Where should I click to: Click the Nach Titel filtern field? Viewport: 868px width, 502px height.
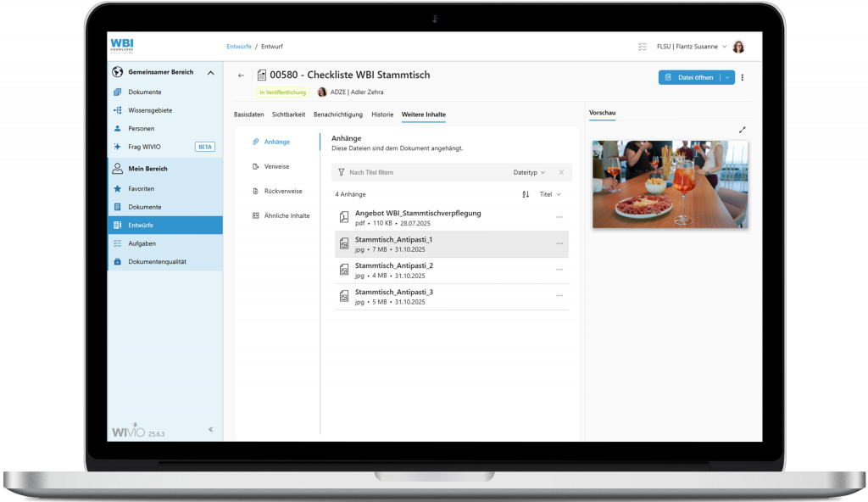(415, 172)
